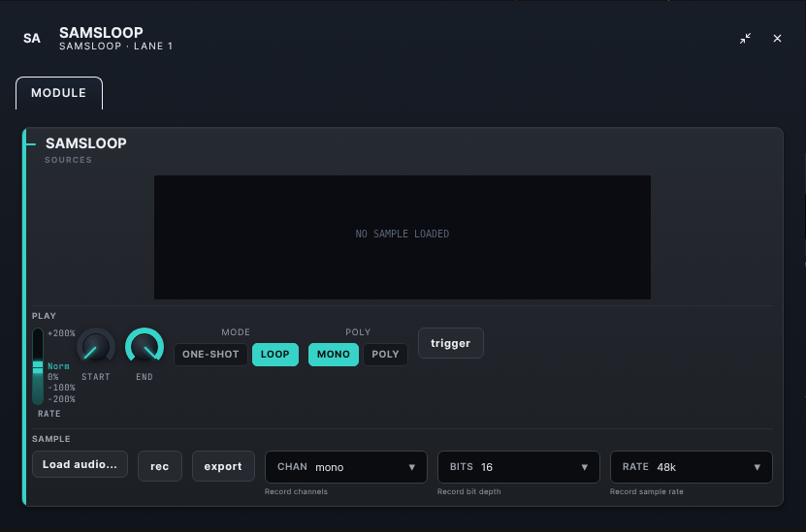Click the SAMPLE section label

(x=50, y=439)
